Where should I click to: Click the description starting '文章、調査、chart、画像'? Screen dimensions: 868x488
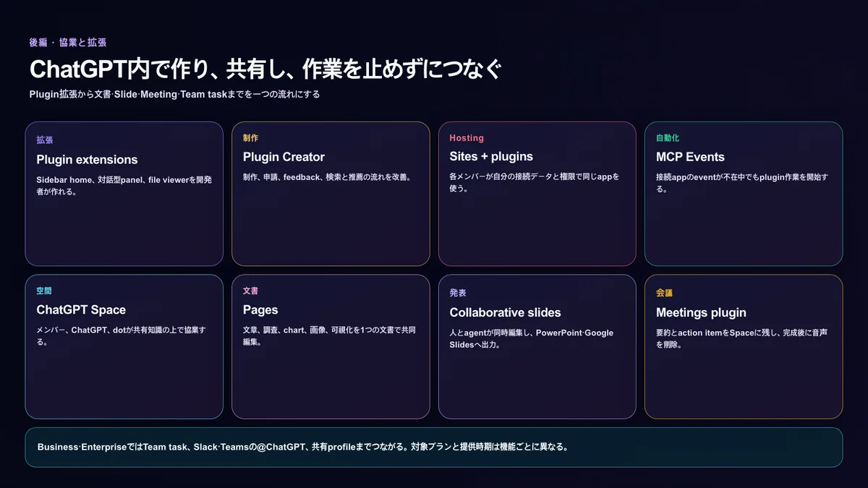[x=329, y=336]
